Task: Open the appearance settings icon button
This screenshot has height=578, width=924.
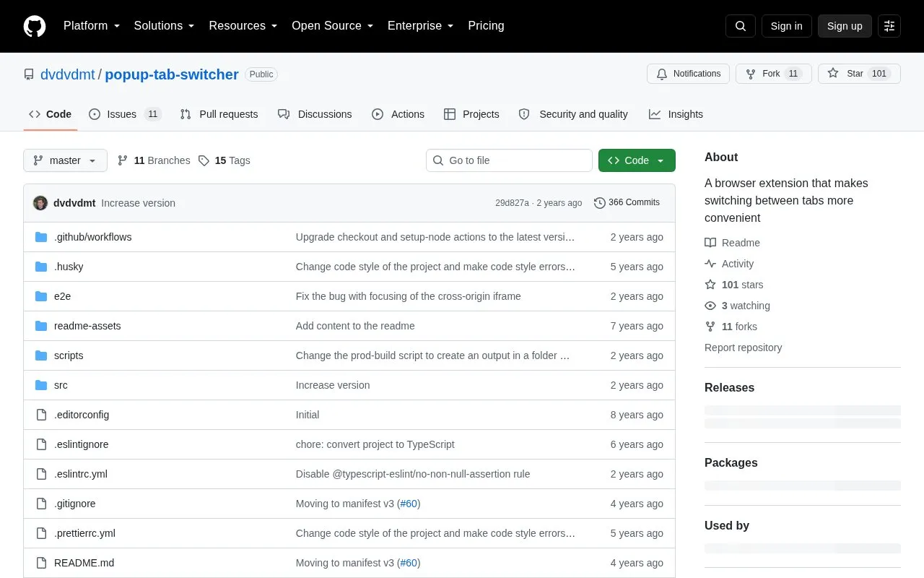Action: tap(889, 26)
